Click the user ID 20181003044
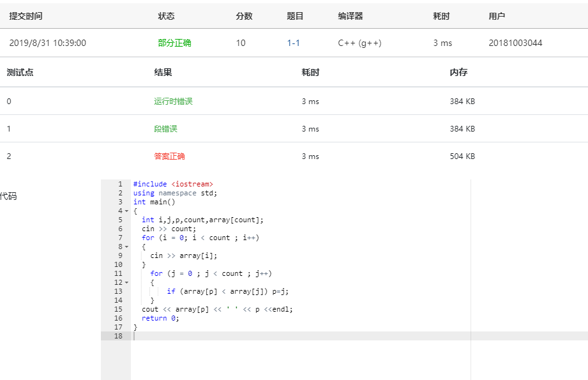This screenshot has width=588, height=380. tap(517, 43)
